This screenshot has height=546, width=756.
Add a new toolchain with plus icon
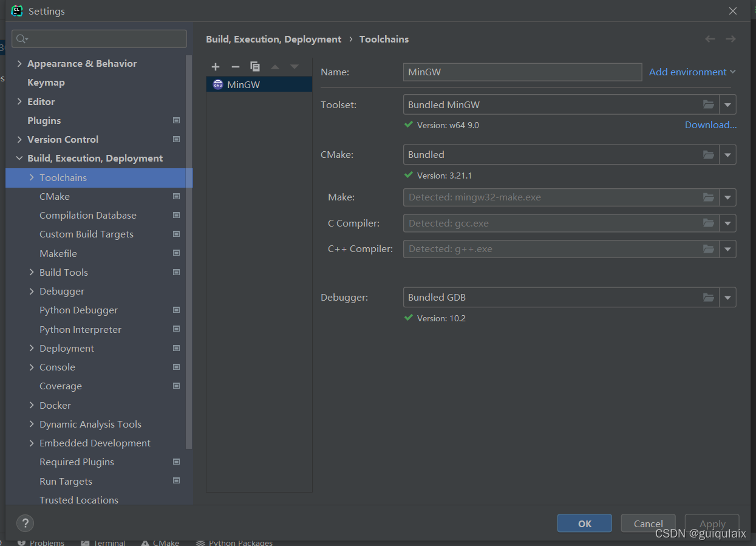(x=216, y=67)
